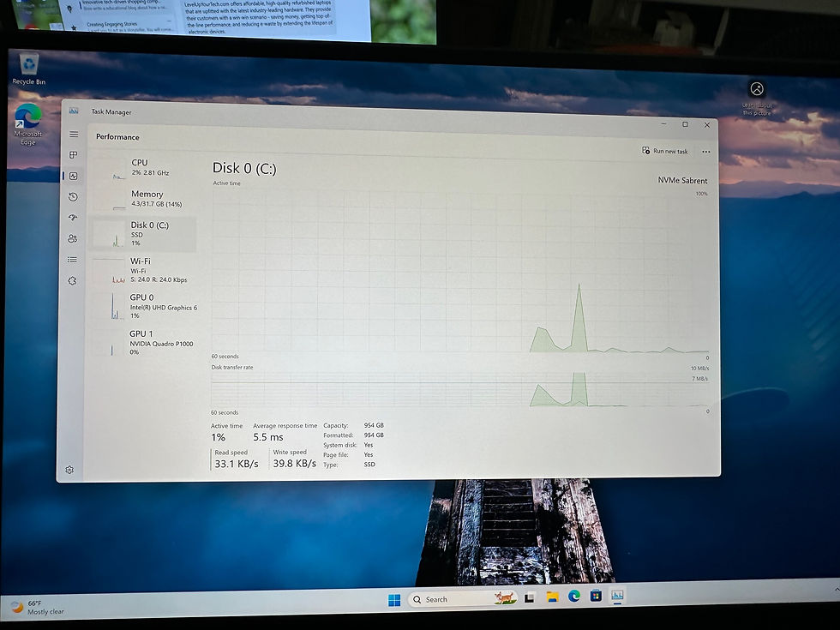Select GPU 1 NVIDIA Quadro P1000 entry
Image resolution: width=840 pixels, height=630 pixels.
point(144,342)
